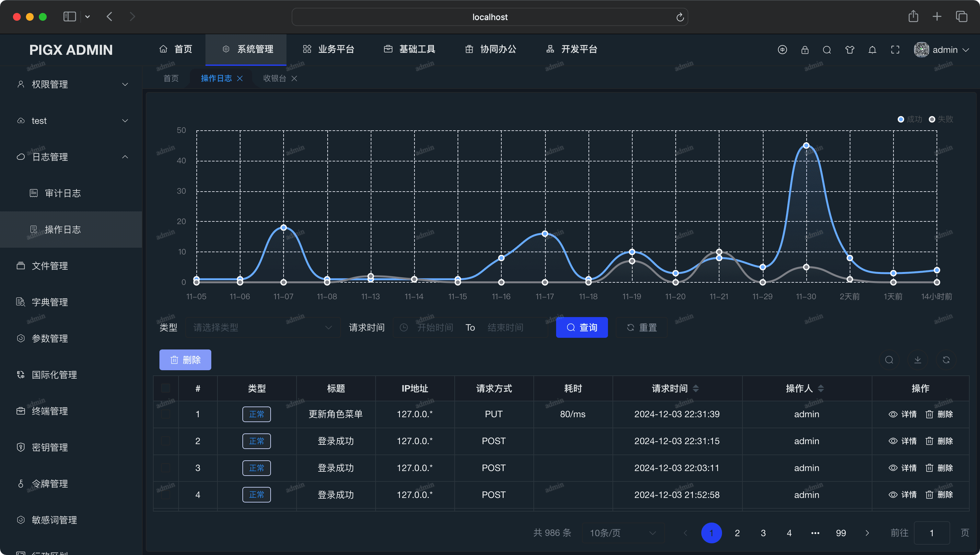Viewport: 980px width, 555px height.
Task: Open the 请选择类型 dropdown
Action: point(263,327)
